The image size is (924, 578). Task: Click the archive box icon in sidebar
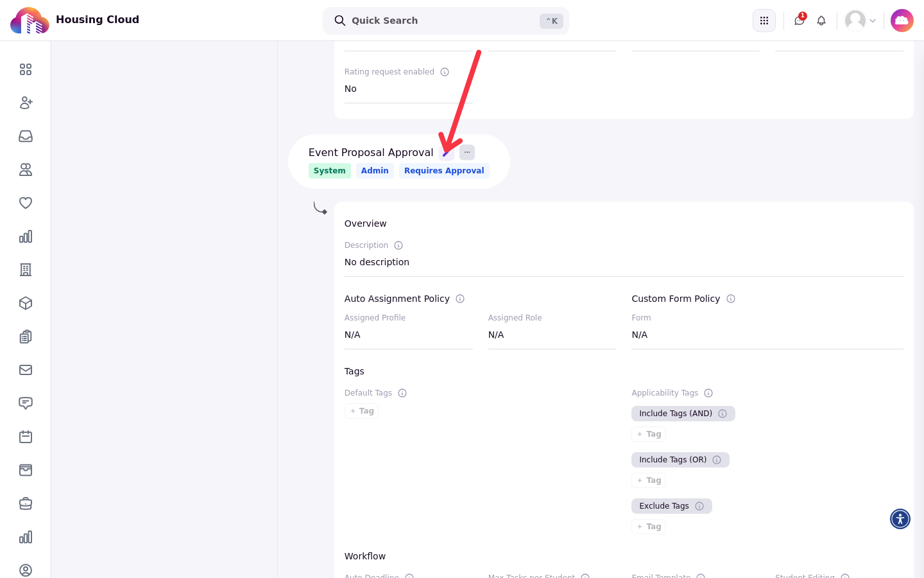tap(26, 470)
